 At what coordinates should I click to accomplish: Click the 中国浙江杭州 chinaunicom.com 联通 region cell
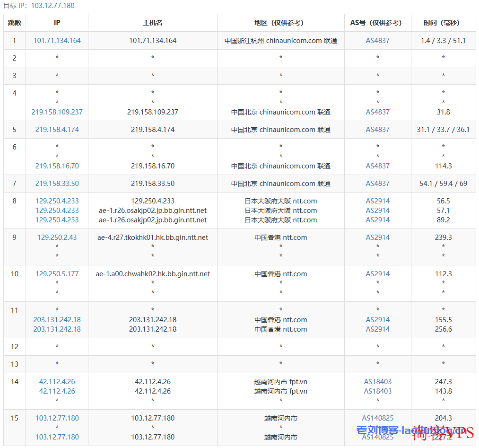pos(281,41)
